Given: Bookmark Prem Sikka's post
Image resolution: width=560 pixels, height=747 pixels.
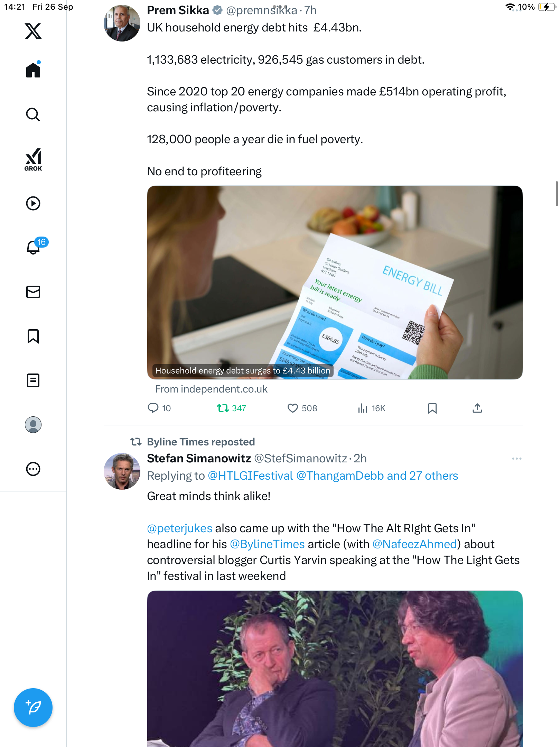Looking at the screenshot, I should (432, 408).
